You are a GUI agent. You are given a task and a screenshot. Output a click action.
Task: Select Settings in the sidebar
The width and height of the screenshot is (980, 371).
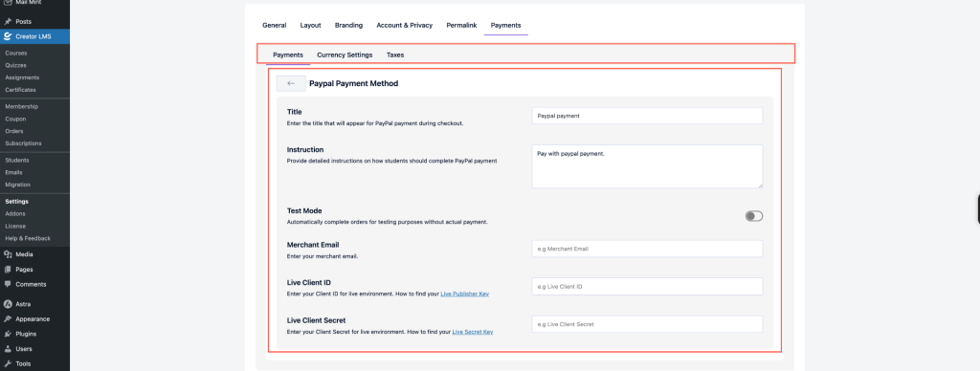point(17,202)
